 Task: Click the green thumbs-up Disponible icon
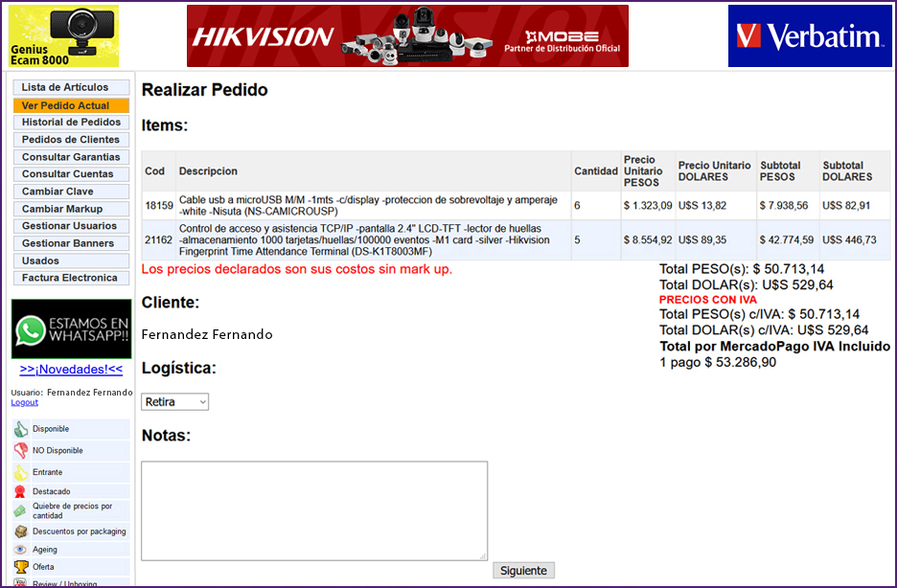20,430
